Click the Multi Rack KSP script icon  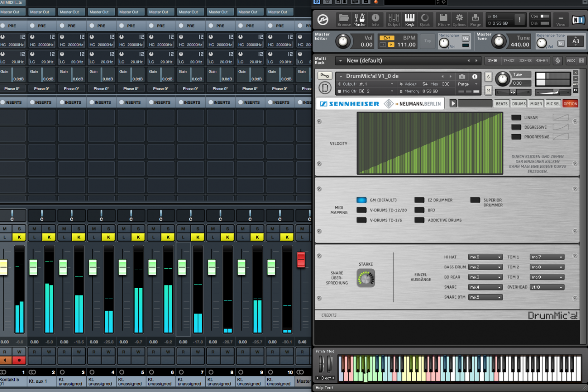tap(558, 60)
